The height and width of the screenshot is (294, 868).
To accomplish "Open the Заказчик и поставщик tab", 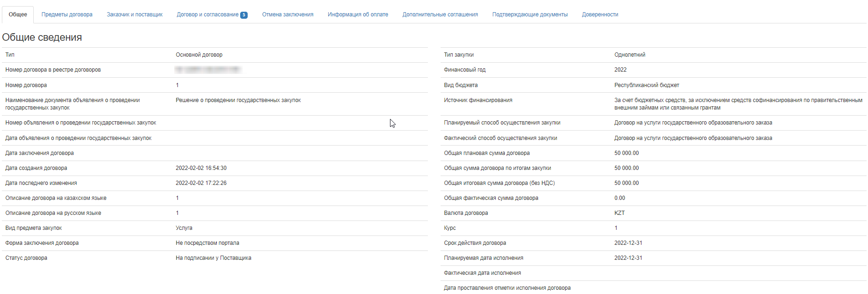I will click(x=134, y=15).
